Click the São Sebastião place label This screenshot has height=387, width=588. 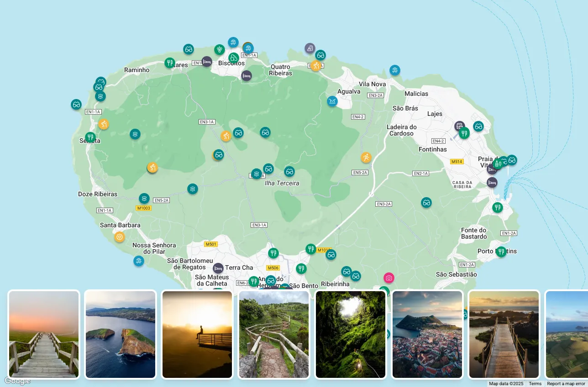pyautogui.click(x=457, y=274)
